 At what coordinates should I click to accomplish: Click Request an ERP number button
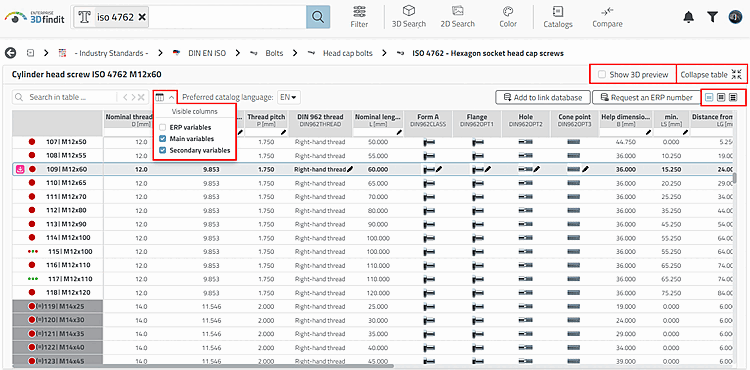646,98
